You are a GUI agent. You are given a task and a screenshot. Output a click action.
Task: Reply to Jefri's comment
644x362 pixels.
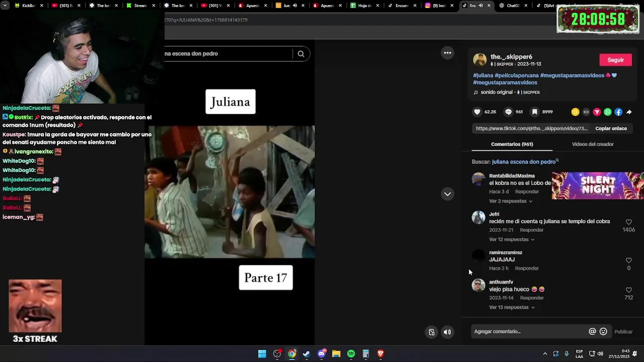pos(531,230)
